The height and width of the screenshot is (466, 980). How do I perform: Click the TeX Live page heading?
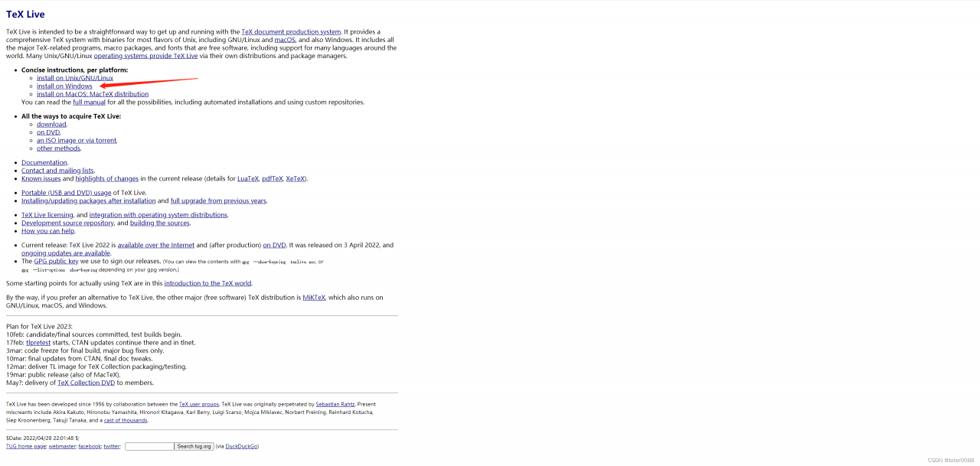click(25, 15)
